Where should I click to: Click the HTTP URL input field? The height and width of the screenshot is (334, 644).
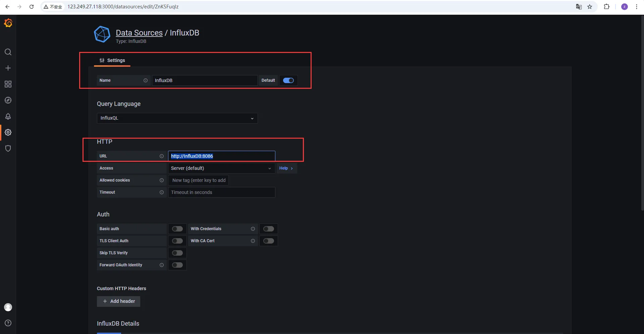click(221, 156)
